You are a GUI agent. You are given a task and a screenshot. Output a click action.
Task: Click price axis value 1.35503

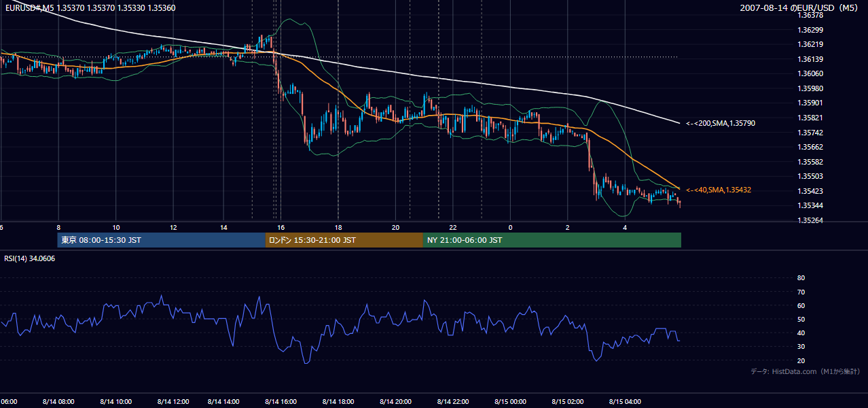tap(809, 177)
